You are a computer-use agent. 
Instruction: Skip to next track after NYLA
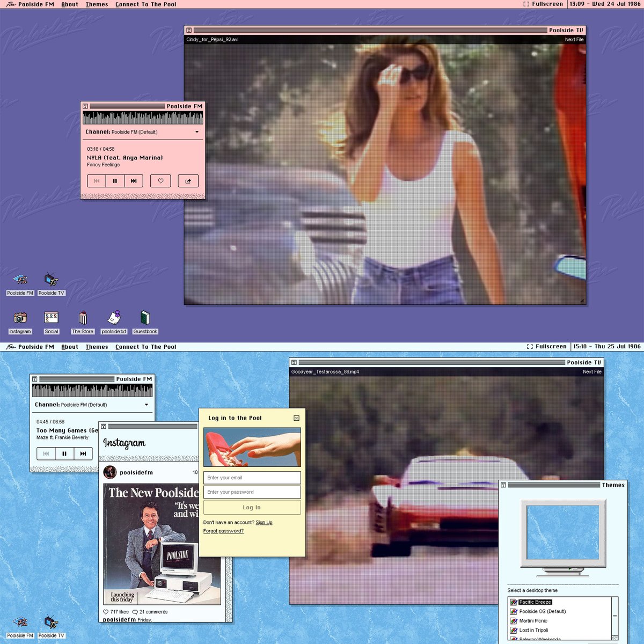pyautogui.click(x=134, y=181)
